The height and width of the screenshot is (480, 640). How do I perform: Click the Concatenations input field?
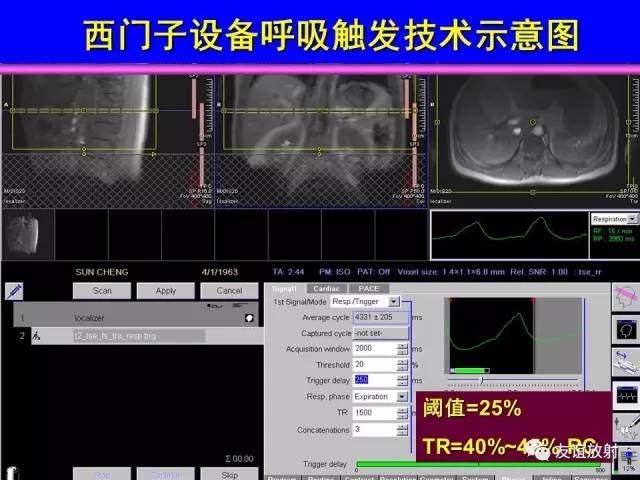[375, 429]
